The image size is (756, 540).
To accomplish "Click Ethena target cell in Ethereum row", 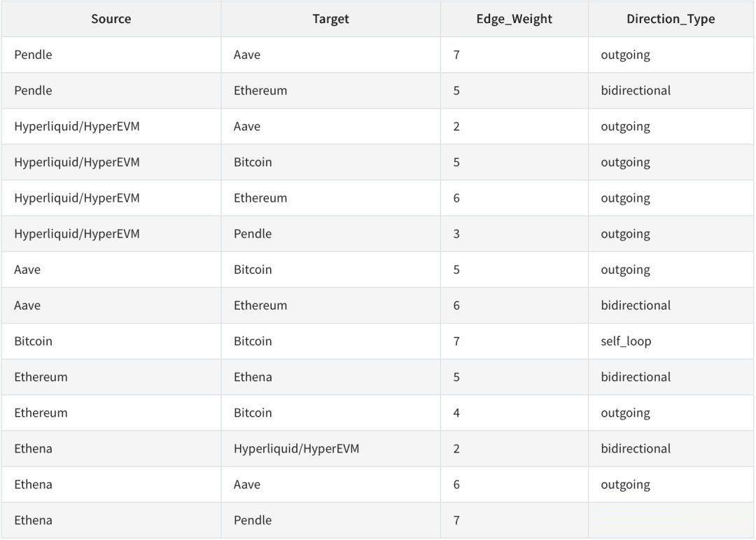I will [x=253, y=377].
